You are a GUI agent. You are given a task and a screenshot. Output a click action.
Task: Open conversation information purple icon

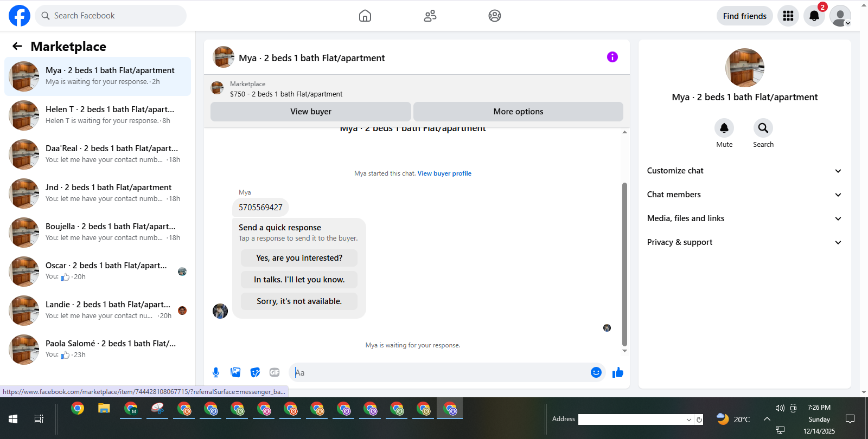(612, 57)
